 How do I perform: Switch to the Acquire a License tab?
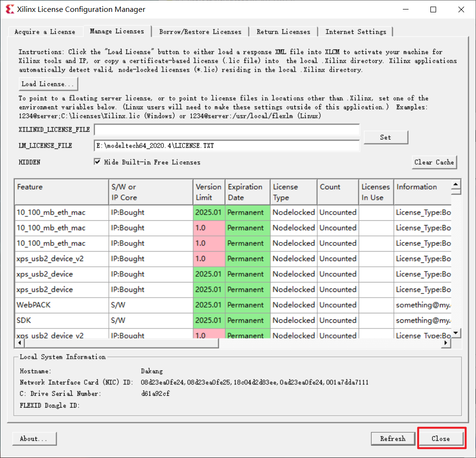point(45,31)
